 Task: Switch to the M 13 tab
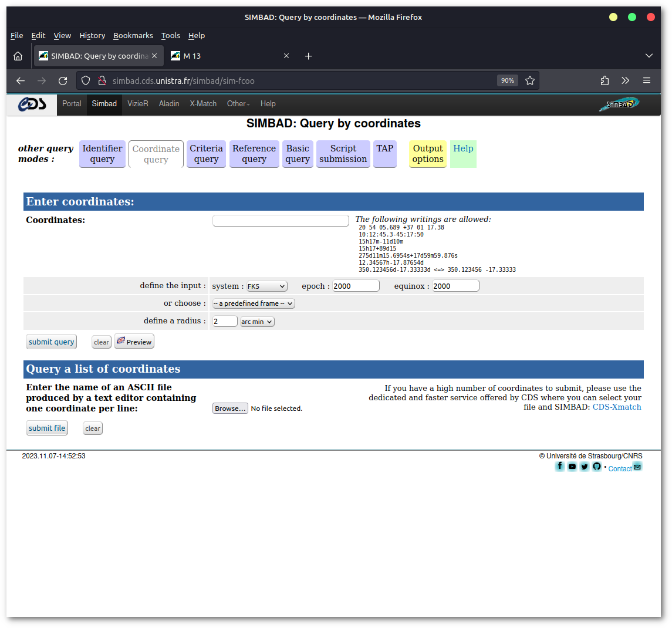(230, 56)
